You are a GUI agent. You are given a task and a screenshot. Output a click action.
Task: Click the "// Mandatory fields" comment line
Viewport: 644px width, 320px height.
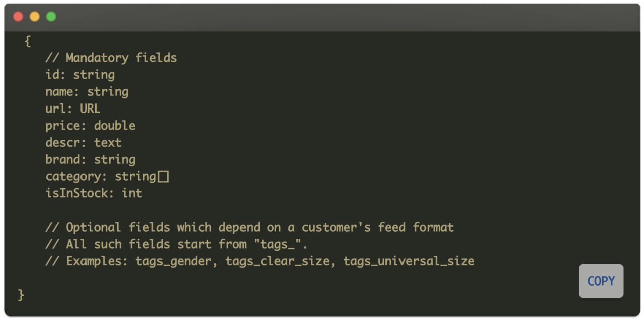(111, 58)
